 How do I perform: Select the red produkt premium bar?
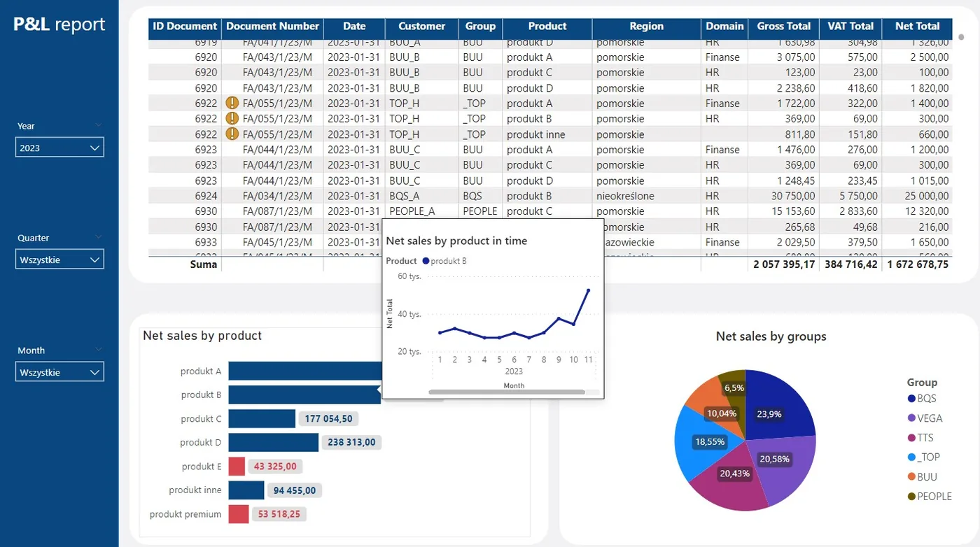pos(239,514)
